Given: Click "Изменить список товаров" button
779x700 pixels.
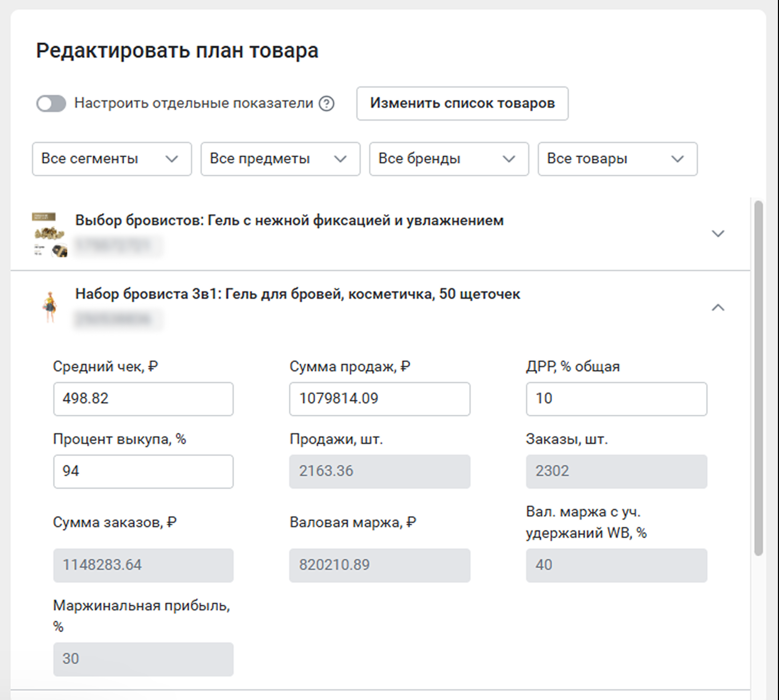Looking at the screenshot, I should tap(462, 104).
